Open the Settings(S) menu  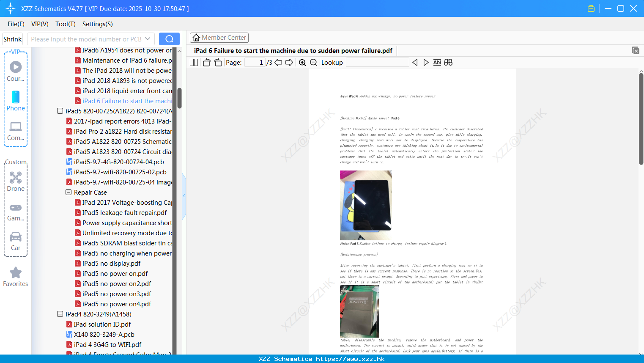coord(98,24)
